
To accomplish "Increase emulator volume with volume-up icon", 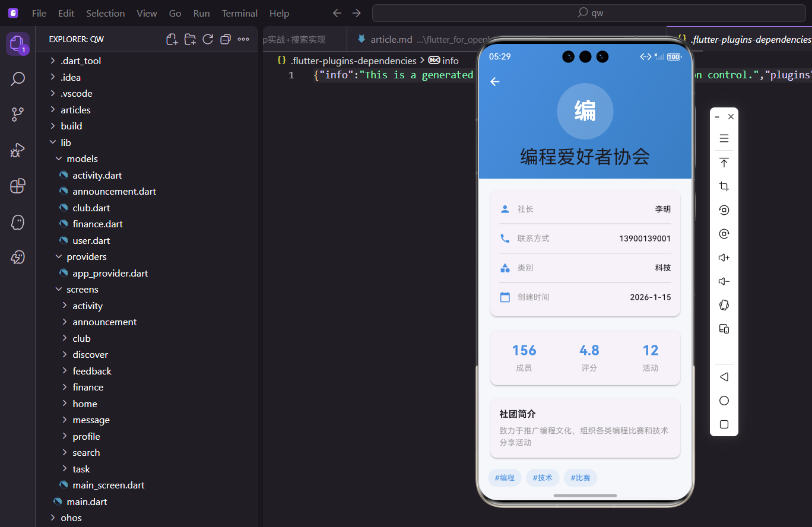I will pos(724,257).
